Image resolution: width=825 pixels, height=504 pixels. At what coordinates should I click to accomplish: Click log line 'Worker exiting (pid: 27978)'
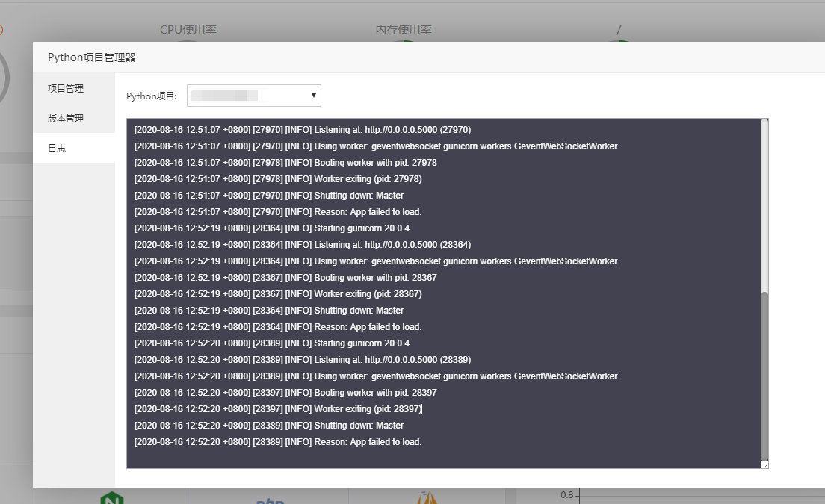(278, 179)
